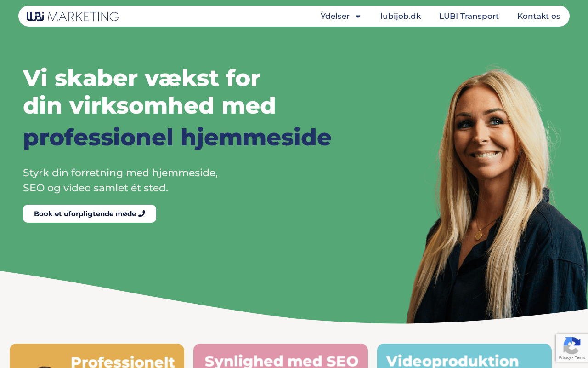Click the reCAPTCHA badge icon

(x=571, y=345)
